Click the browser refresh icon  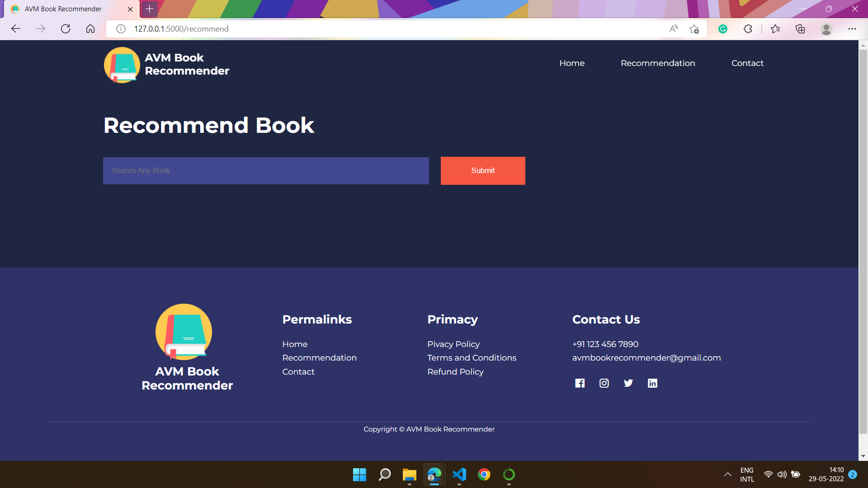pyautogui.click(x=66, y=29)
